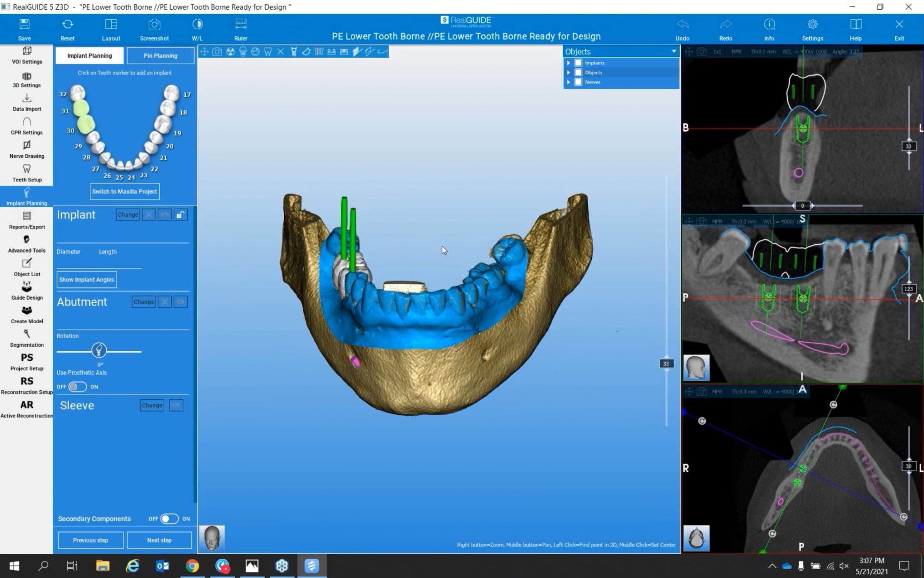Click the pan arrows icon in 3D toolbar

coord(204,52)
